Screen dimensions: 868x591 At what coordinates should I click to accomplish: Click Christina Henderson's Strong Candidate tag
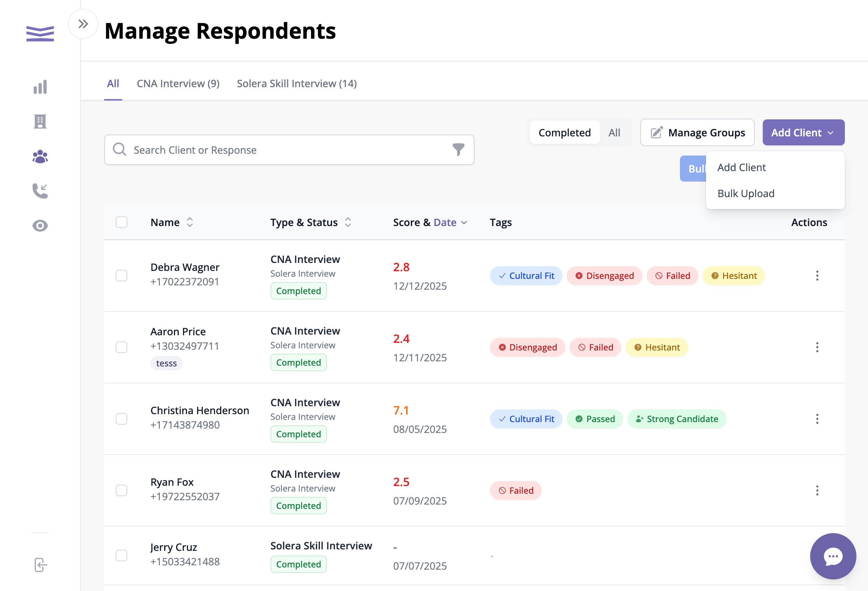point(677,419)
